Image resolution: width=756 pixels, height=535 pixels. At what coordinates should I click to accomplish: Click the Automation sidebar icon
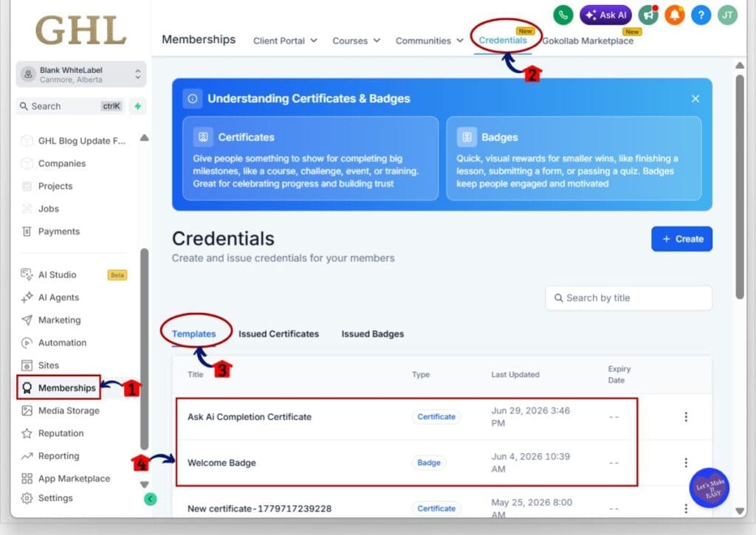click(x=27, y=342)
